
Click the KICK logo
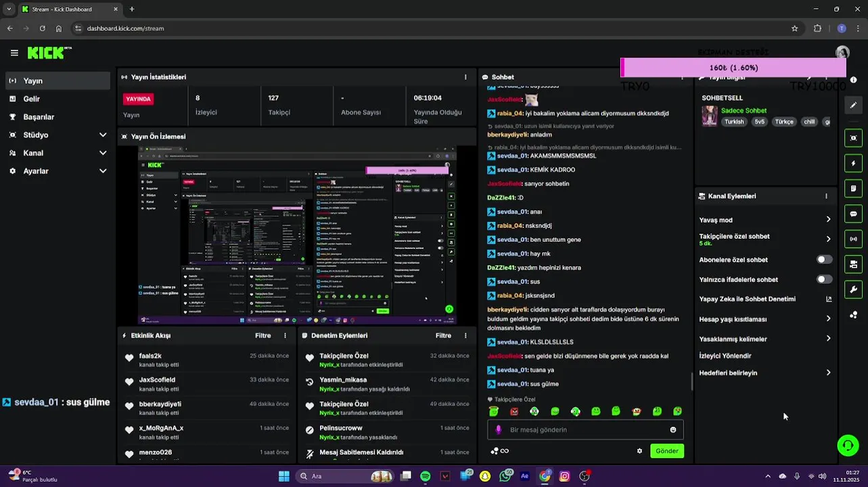49,53
